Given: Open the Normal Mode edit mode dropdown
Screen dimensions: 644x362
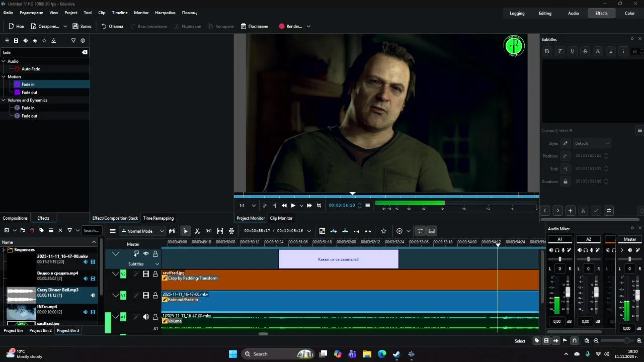Looking at the screenshot, I should click(142, 231).
